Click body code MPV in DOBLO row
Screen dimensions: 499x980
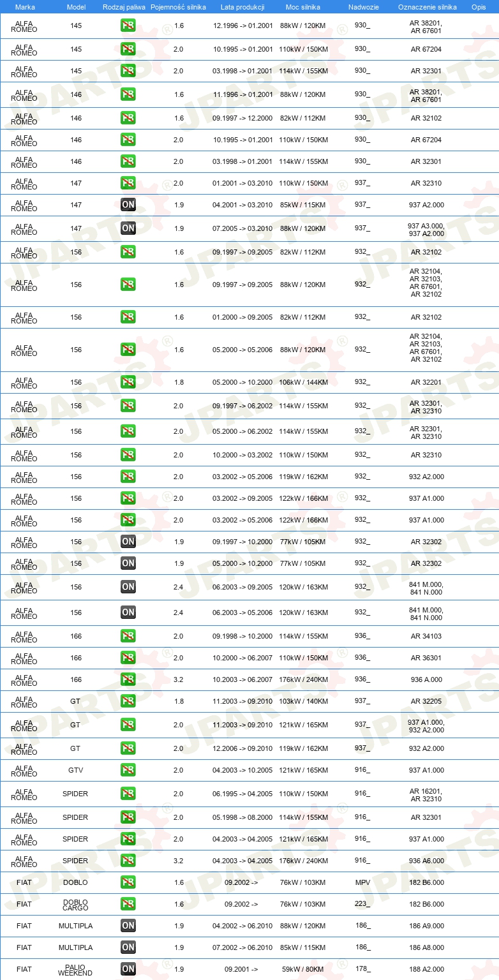click(x=362, y=882)
